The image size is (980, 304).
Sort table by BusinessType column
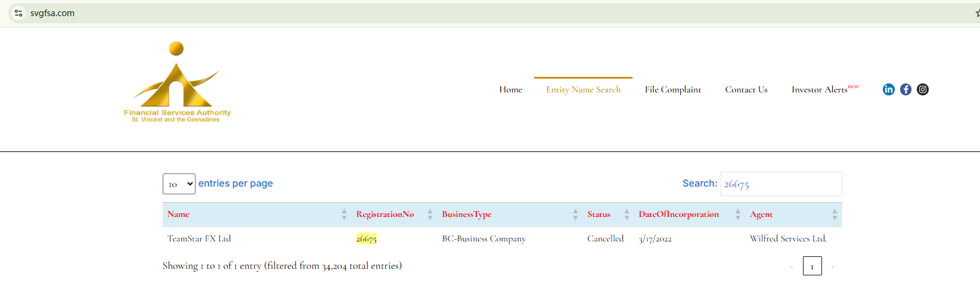click(x=510, y=215)
